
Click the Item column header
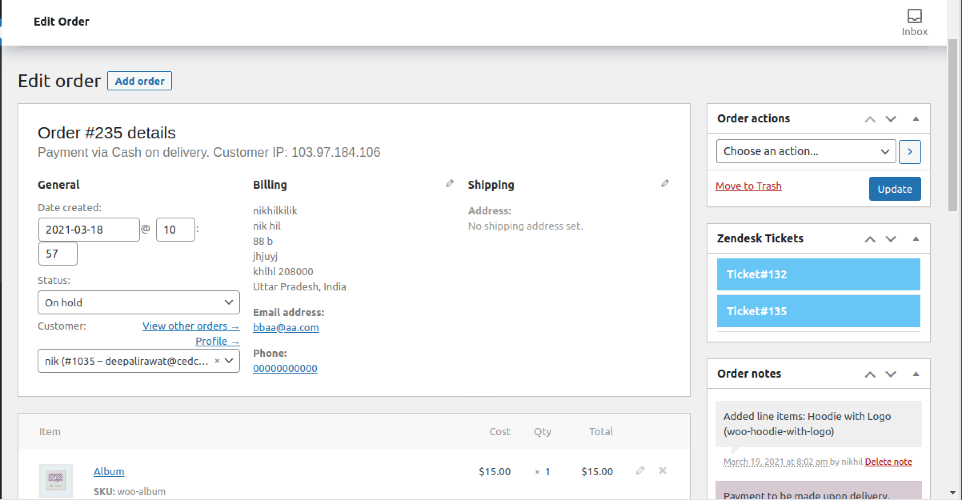(x=50, y=431)
